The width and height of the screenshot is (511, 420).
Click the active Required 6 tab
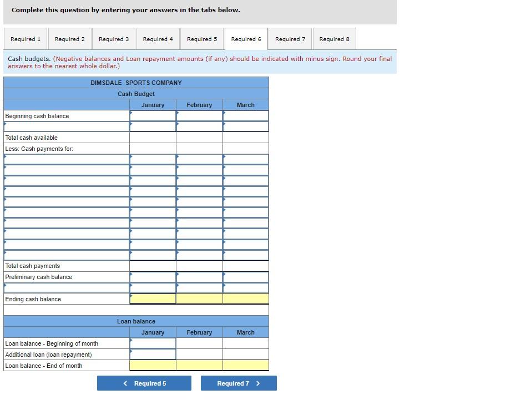(246, 39)
